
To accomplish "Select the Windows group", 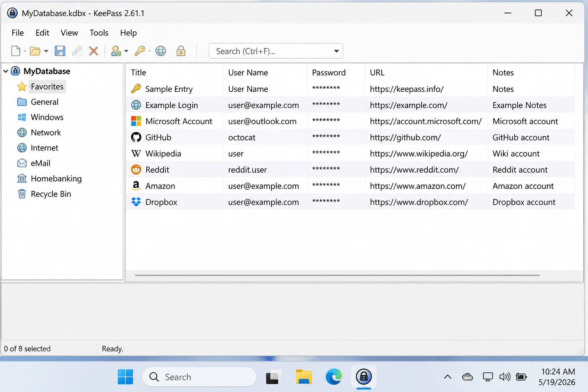I will (47, 117).
